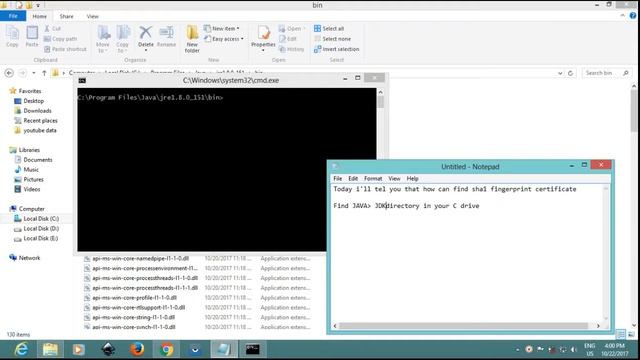This screenshot has width=640, height=360.
Task: Click the Edit command in Open group
Action: coord(288,39)
